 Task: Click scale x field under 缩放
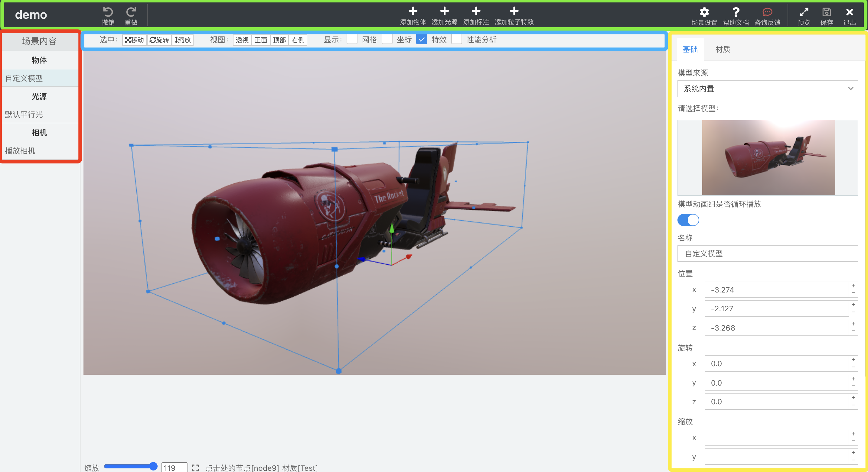point(776,438)
